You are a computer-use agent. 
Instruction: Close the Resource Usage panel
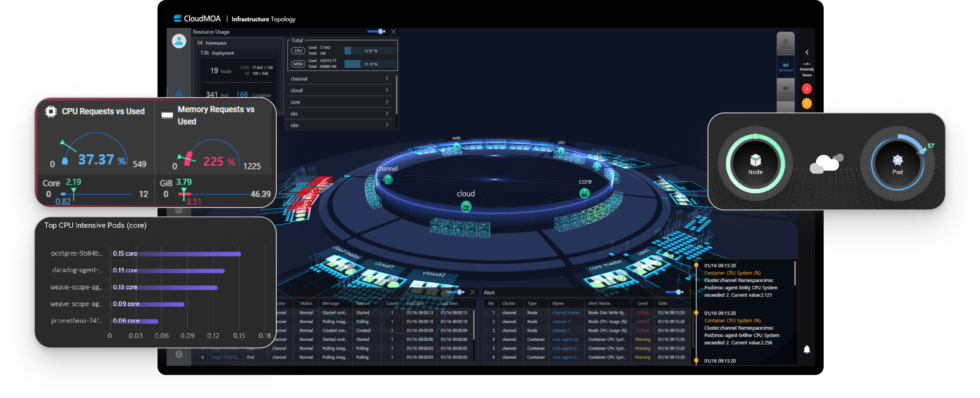pyautogui.click(x=393, y=32)
